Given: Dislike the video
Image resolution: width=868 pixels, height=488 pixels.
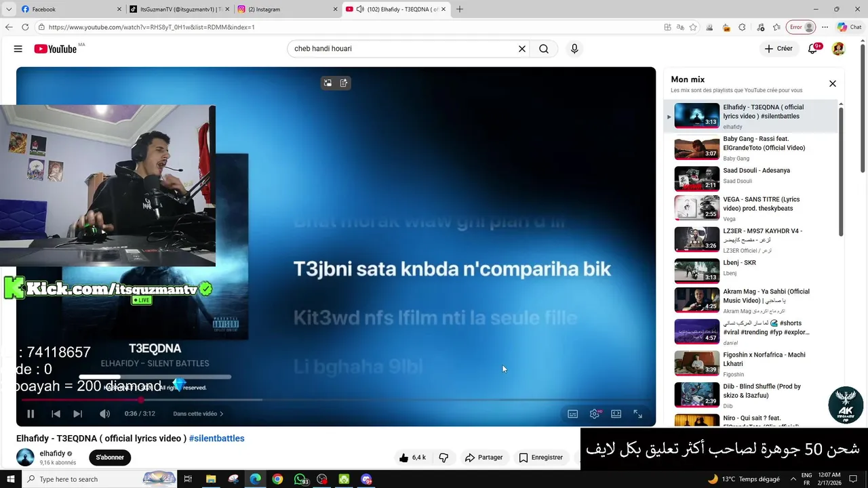Looking at the screenshot, I should click(443, 457).
